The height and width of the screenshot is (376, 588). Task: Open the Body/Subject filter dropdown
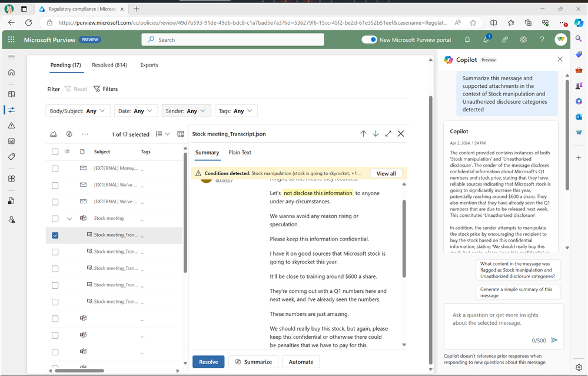pyautogui.click(x=78, y=111)
